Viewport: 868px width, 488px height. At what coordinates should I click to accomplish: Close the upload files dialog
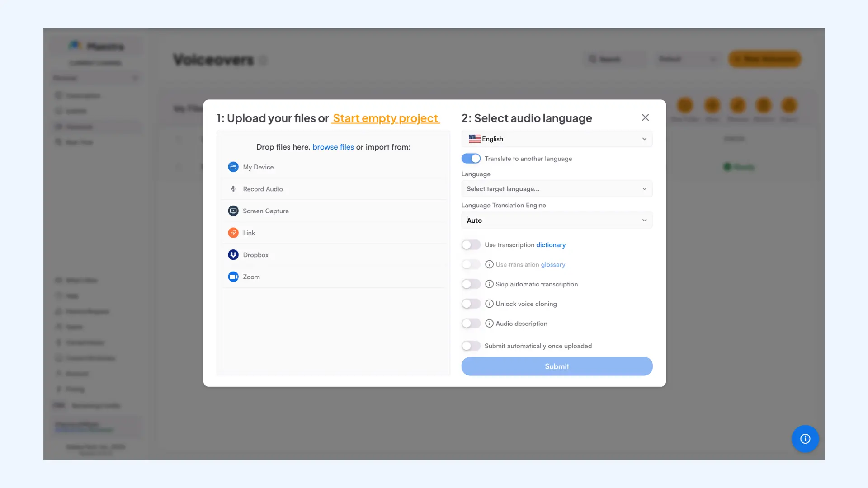[645, 117]
